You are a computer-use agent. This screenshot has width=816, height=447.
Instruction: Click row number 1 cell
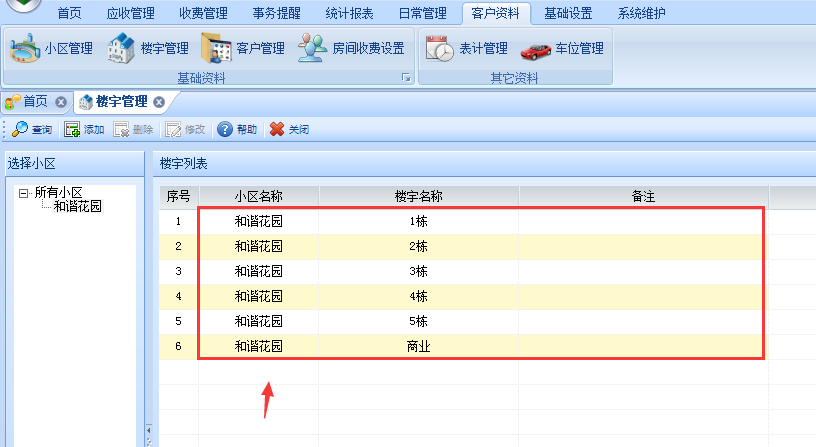coord(178,221)
